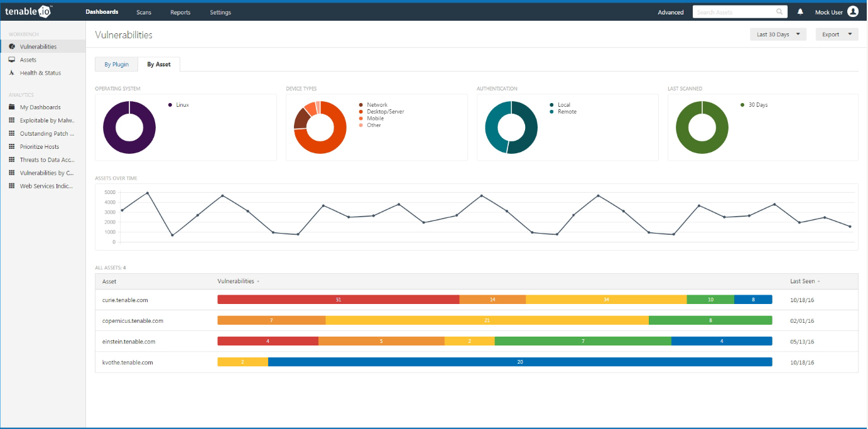The height and width of the screenshot is (429, 868).
Task: Click the blue 20 segment in kvothe's bar
Action: pyautogui.click(x=520, y=362)
